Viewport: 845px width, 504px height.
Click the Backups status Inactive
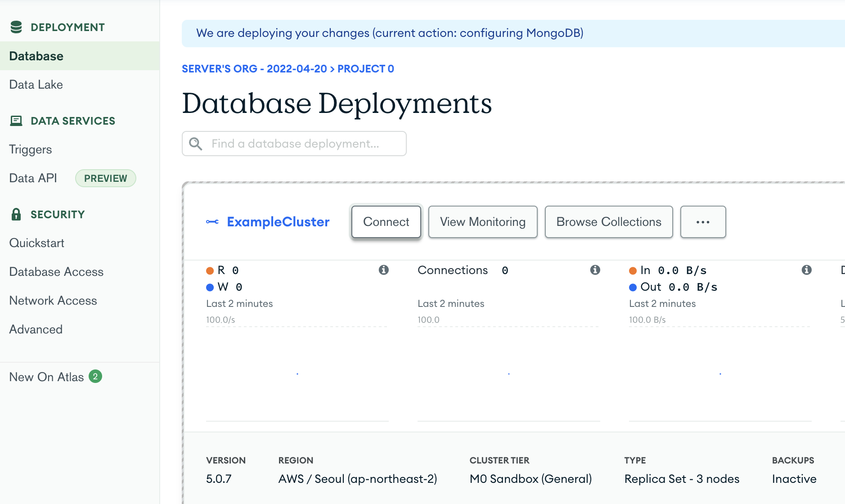pos(794,479)
